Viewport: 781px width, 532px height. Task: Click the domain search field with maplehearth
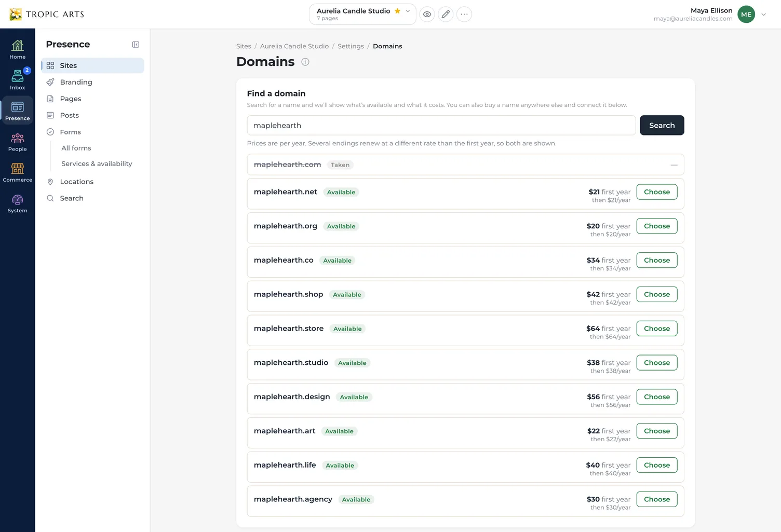pos(441,125)
